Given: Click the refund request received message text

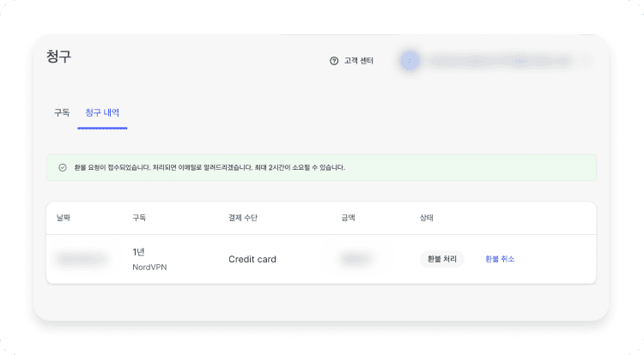Looking at the screenshot, I should [210, 167].
